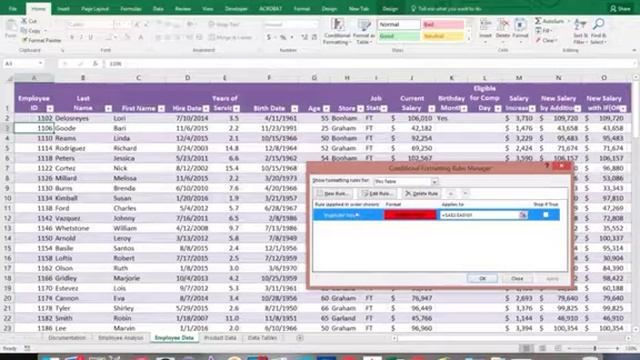
Task: Open the Current Salary filter dropdown
Action: click(431, 109)
